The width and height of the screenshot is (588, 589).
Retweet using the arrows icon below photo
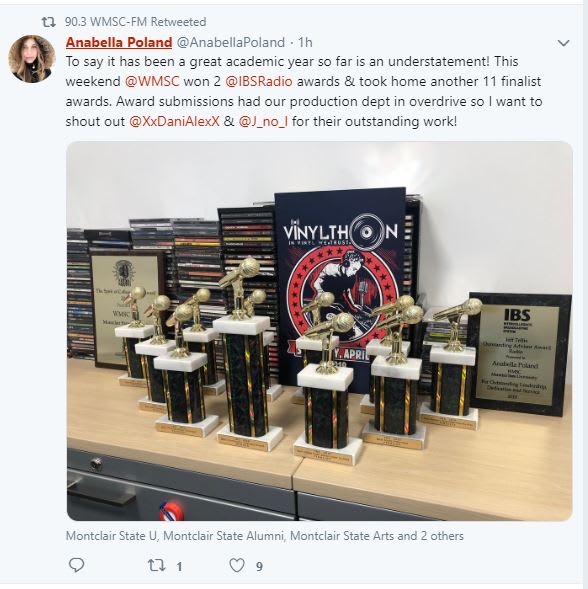(156, 565)
